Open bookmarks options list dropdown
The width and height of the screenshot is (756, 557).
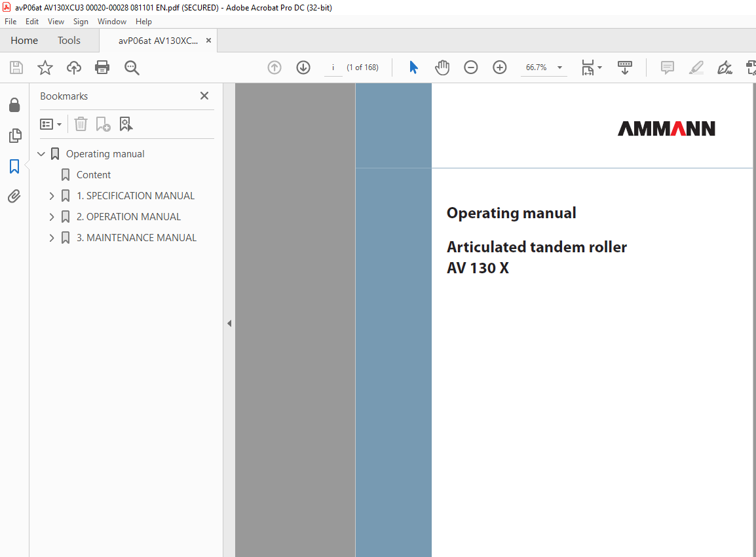tap(50, 125)
